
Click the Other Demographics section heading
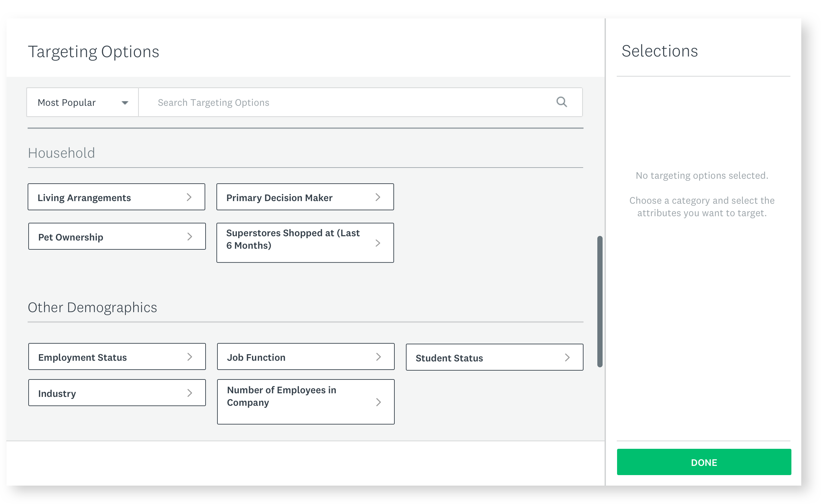pos(92,307)
